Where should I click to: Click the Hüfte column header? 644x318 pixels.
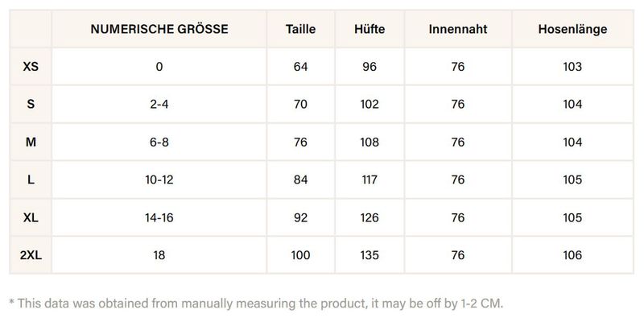[369, 29]
